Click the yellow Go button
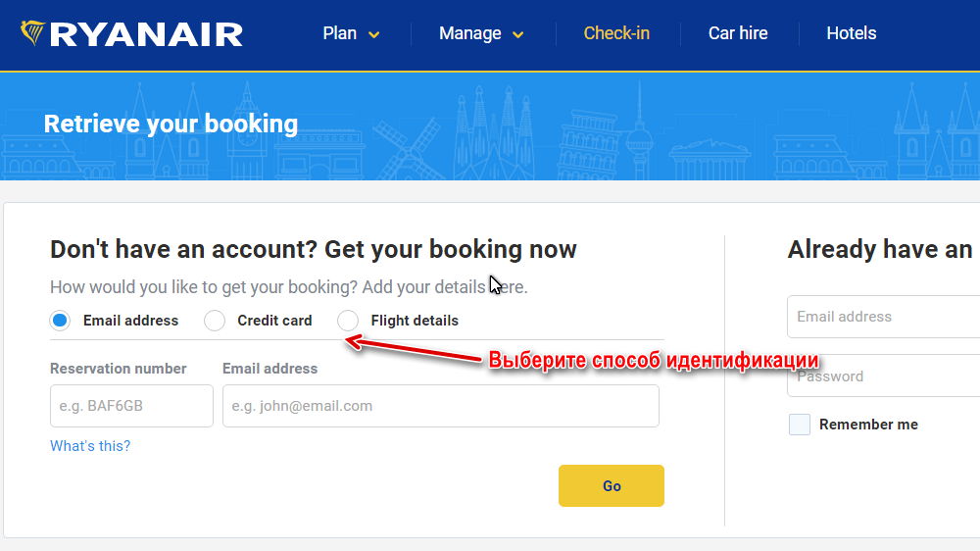The height and width of the screenshot is (551, 980). tap(612, 486)
